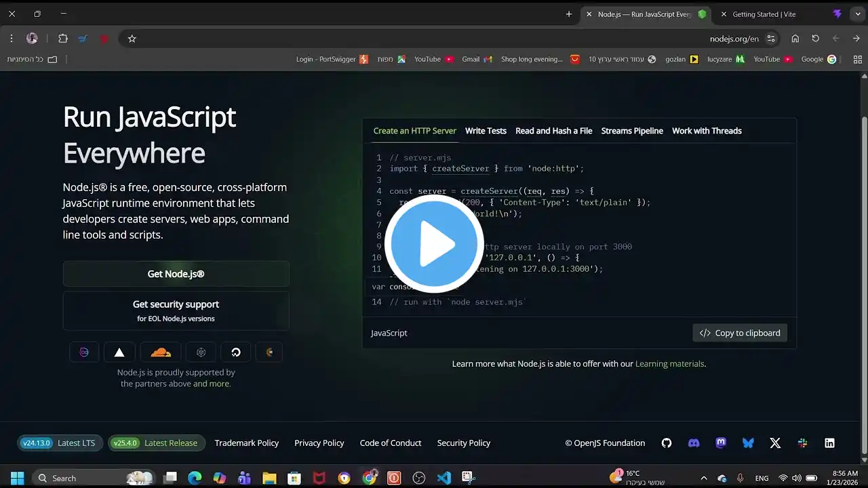Open the Extensions puzzle icon
The width and height of the screenshot is (868, 488).
[x=63, y=39]
